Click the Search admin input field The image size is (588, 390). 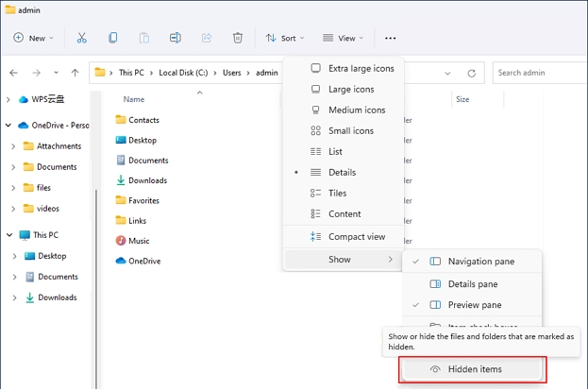[538, 73]
